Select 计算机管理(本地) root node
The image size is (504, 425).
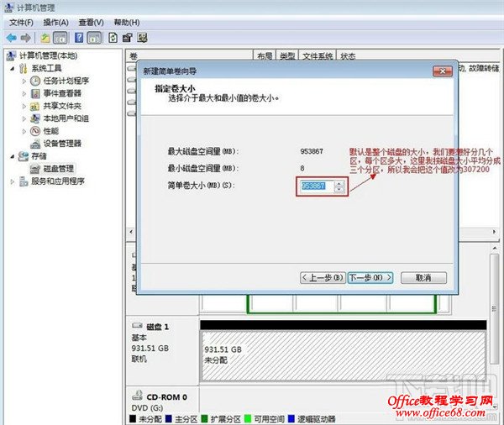click(x=48, y=55)
